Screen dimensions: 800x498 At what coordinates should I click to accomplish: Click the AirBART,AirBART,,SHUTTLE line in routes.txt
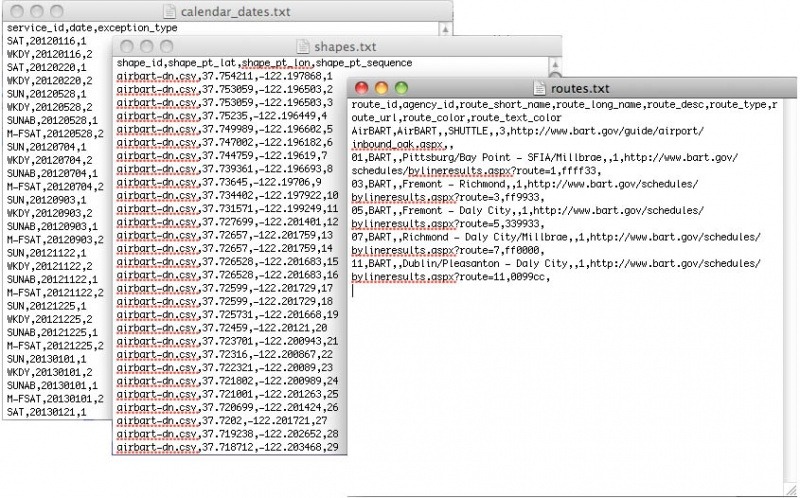pos(528,131)
